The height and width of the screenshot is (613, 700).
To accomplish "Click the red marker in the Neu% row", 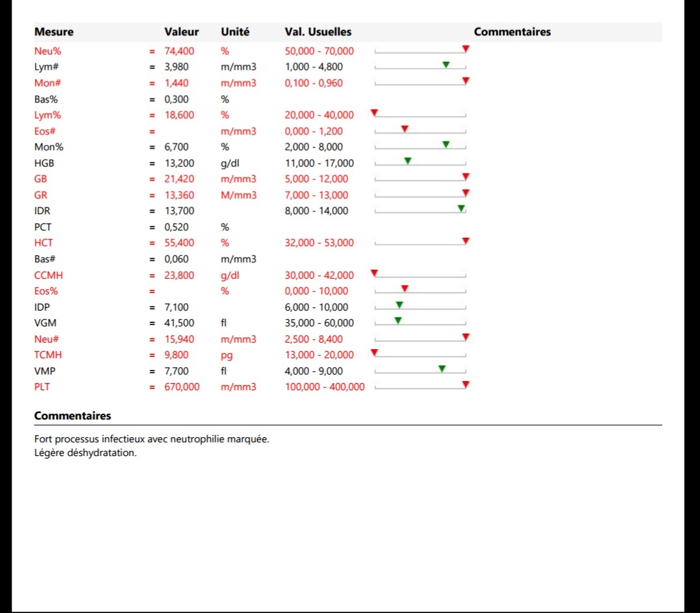I will pyautogui.click(x=466, y=49).
